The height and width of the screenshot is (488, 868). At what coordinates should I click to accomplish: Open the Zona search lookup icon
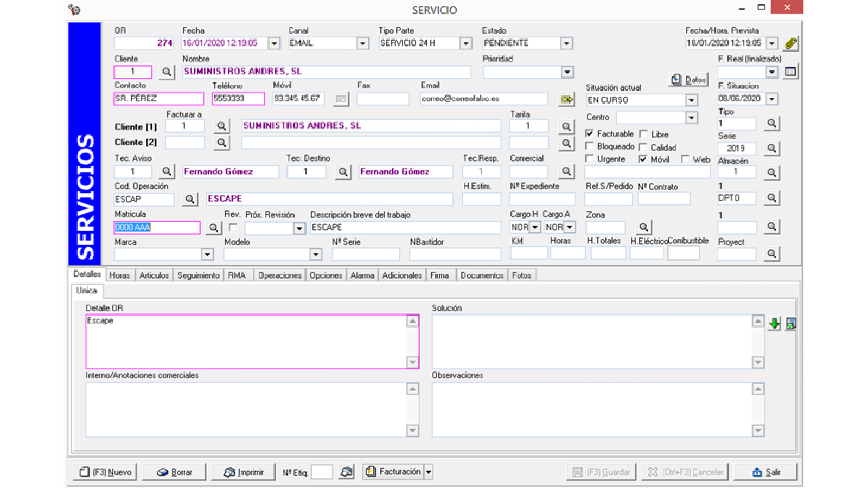tap(643, 227)
